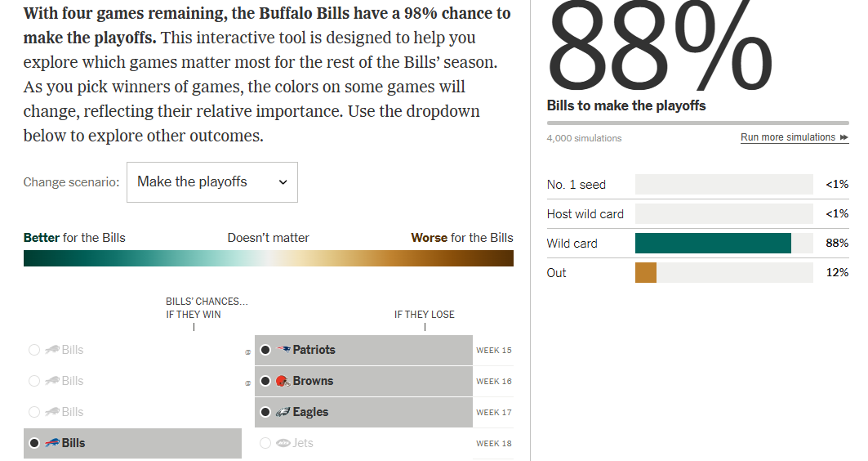This screenshot has width=868, height=461.
Task: Select Bills to win in Week 16
Action: [33, 381]
